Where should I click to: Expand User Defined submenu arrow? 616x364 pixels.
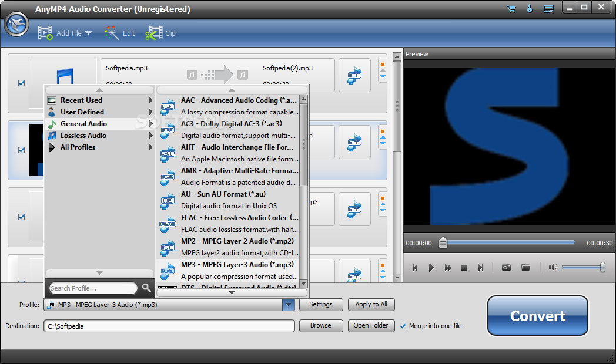(151, 112)
